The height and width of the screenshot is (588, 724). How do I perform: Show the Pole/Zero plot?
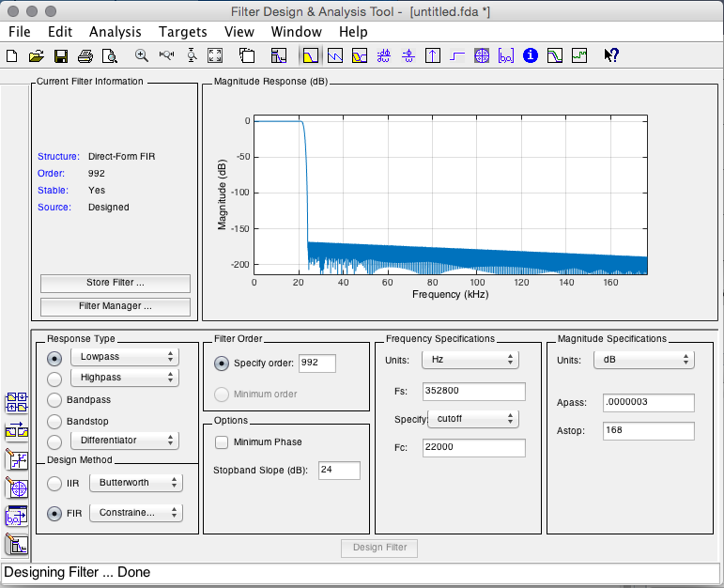point(482,56)
